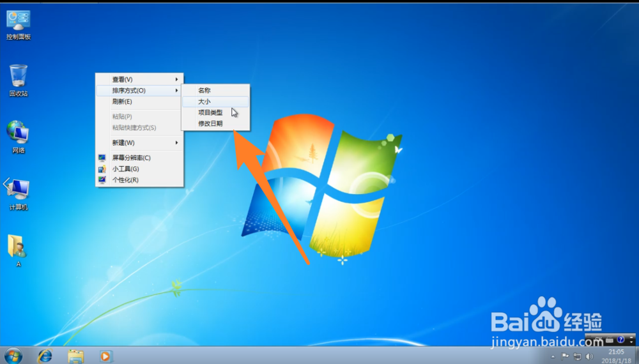Screen dimensions: 639x364
Task: Select the 回收站 recycle bin icon
Action: 19,80
